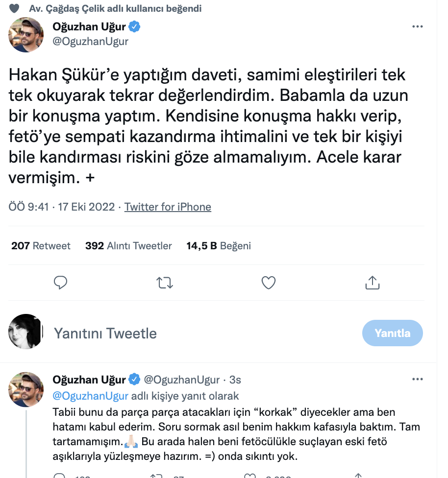Like the main tweet with the heart icon
The image size is (448, 478).
(268, 282)
